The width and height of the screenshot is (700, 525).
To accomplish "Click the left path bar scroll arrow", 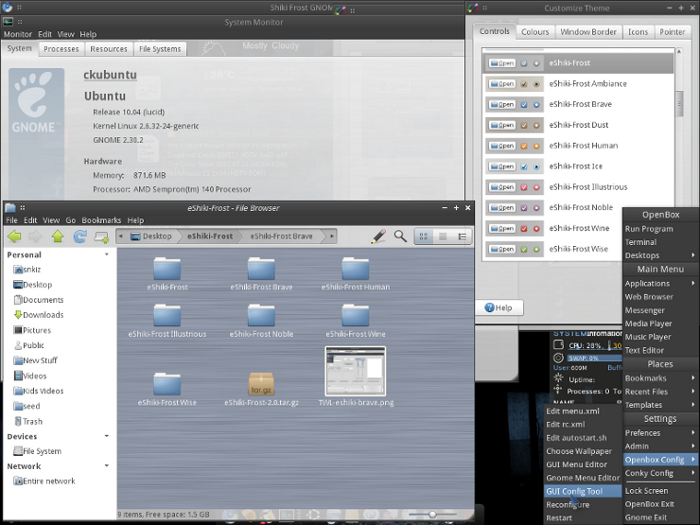I will (x=121, y=236).
